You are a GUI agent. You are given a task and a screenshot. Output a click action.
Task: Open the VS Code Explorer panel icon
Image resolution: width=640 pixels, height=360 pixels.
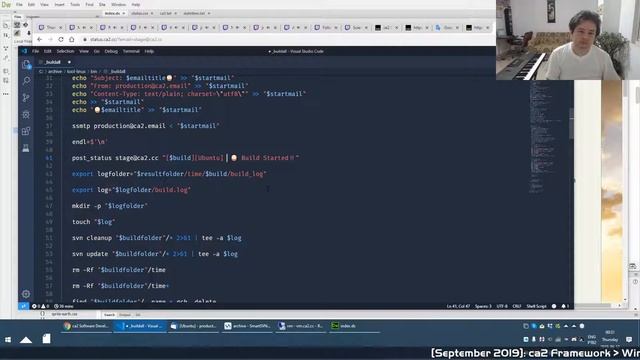26,64
